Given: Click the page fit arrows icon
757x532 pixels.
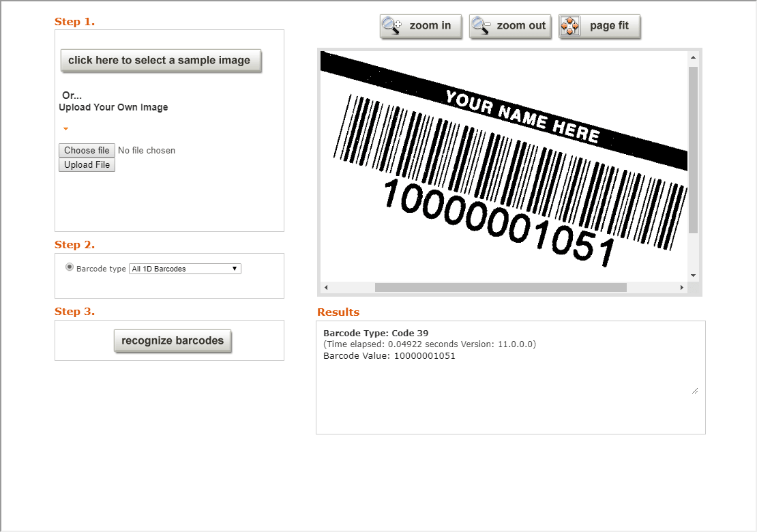Looking at the screenshot, I should [x=569, y=26].
